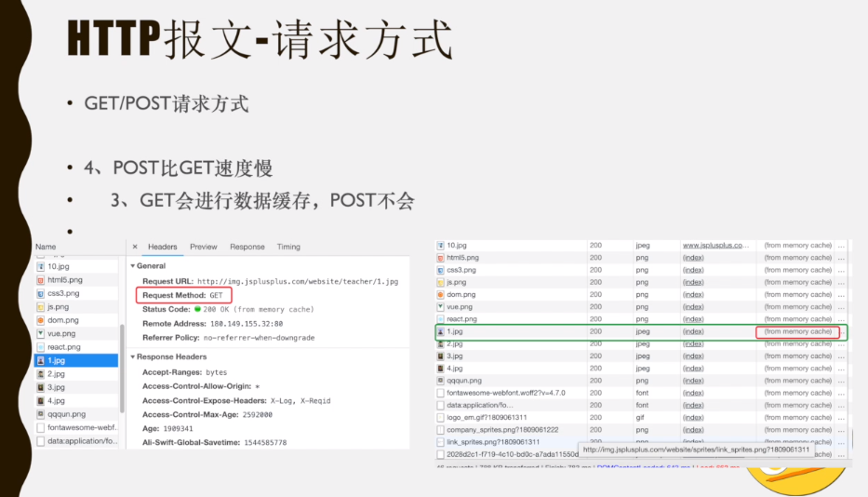Click 10.jpg icon in right network table
Viewport: 868px width, 497px height.
click(441, 245)
